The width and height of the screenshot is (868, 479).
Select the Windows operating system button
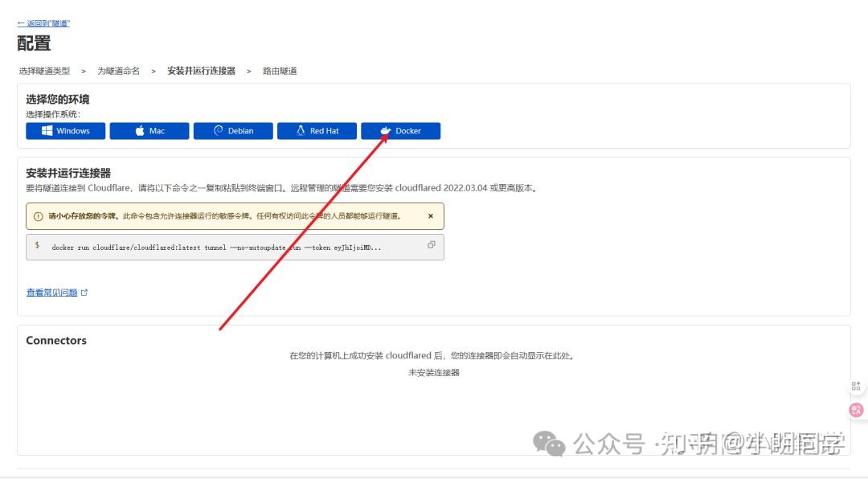pyautogui.click(x=65, y=131)
